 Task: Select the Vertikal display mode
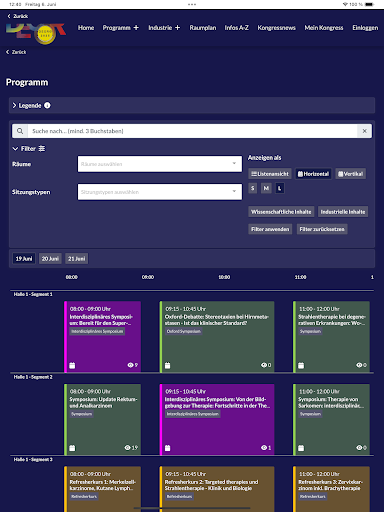tap(350, 174)
